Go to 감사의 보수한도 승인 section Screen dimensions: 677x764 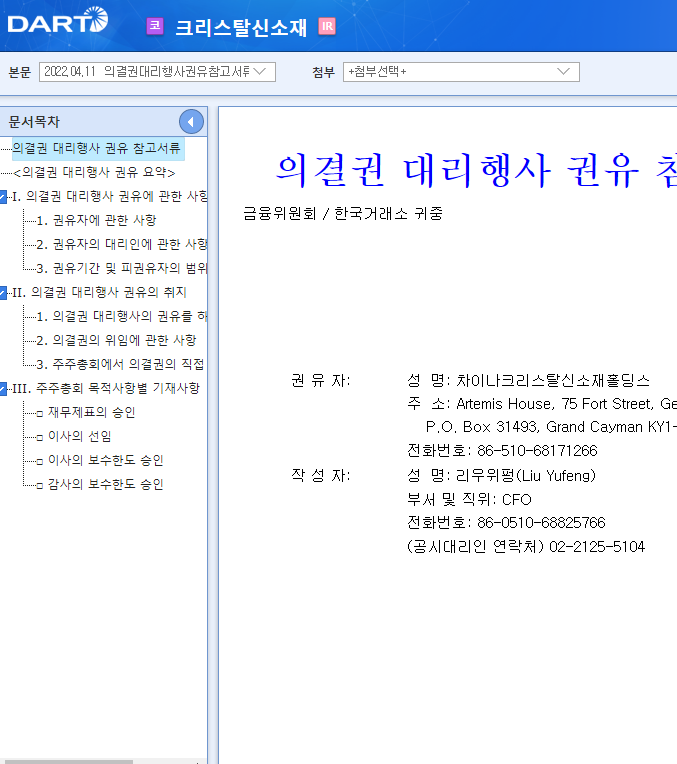pos(100,484)
